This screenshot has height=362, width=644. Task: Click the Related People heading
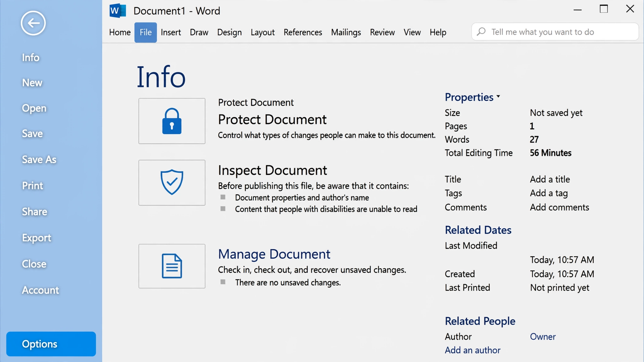480,321
